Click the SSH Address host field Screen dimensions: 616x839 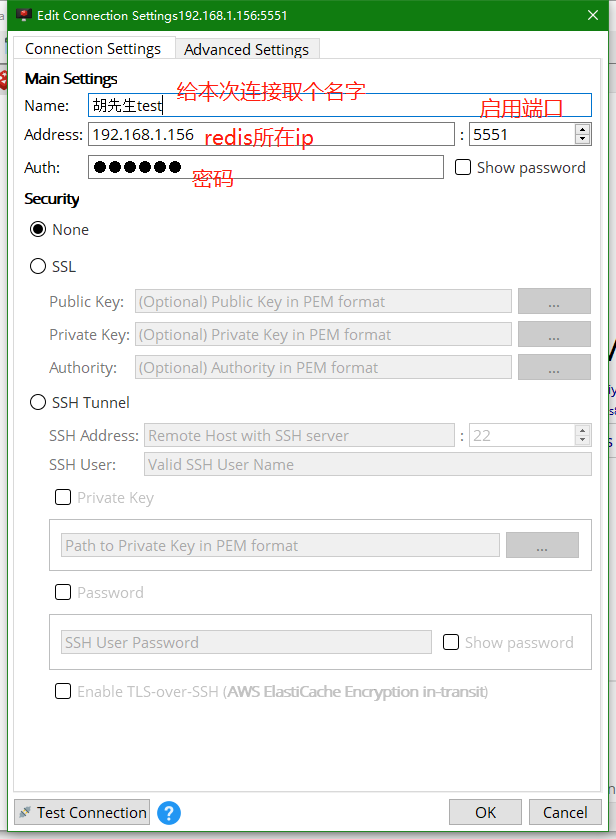tap(299, 436)
